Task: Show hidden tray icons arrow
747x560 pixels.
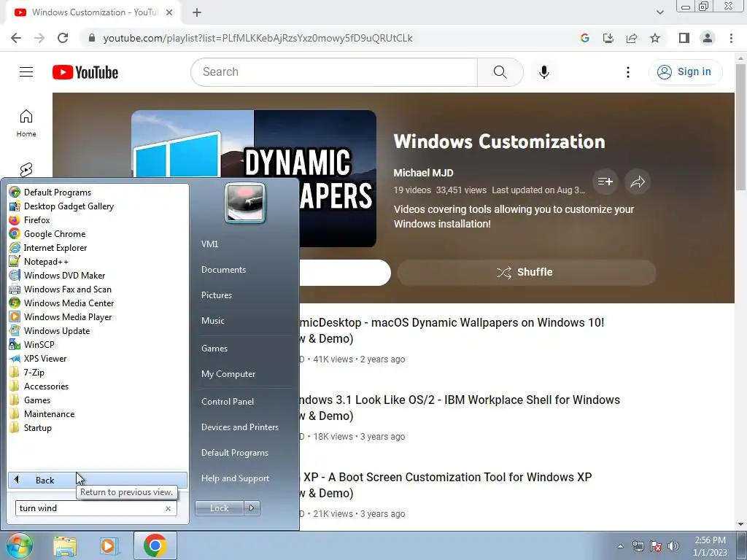Action: [620, 546]
